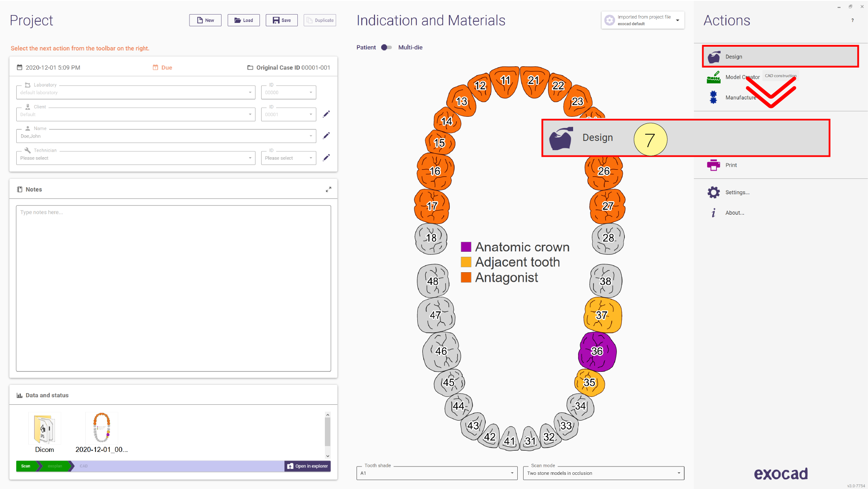Screen dimensions: 868x489
Task: Launch the Model Creator tool
Action: tap(734, 77)
